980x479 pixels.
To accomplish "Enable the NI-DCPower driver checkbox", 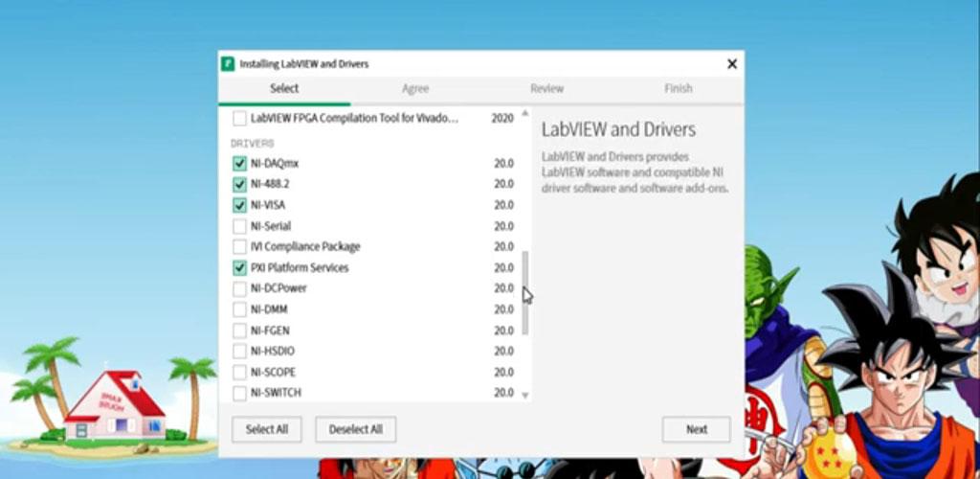I will pyautogui.click(x=239, y=289).
